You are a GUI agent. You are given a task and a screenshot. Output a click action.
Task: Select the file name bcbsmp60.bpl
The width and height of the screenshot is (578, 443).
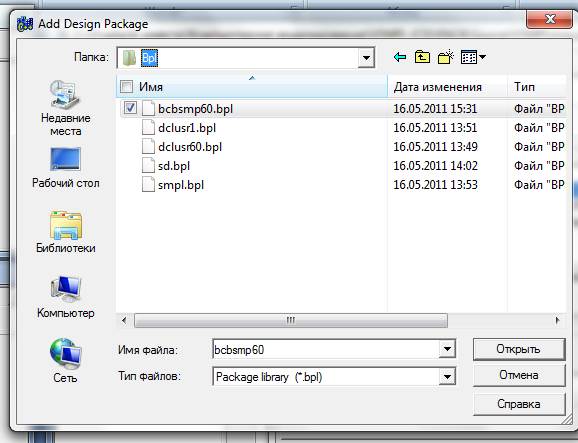tap(195, 109)
